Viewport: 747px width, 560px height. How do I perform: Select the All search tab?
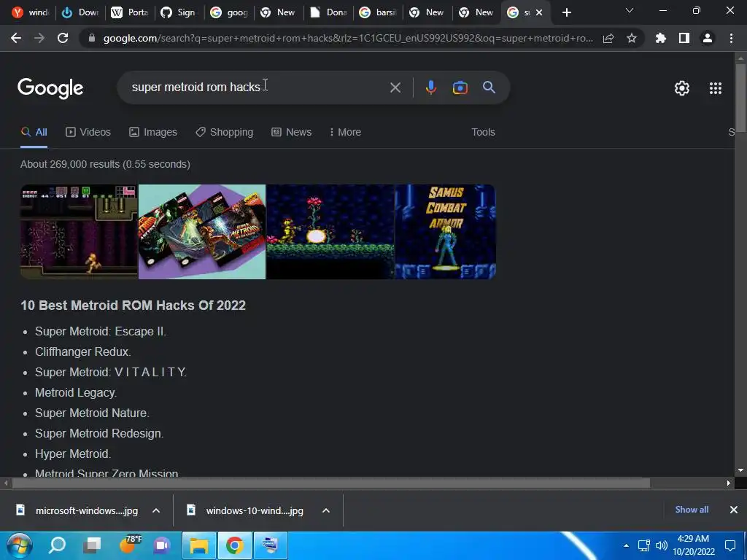tap(34, 132)
